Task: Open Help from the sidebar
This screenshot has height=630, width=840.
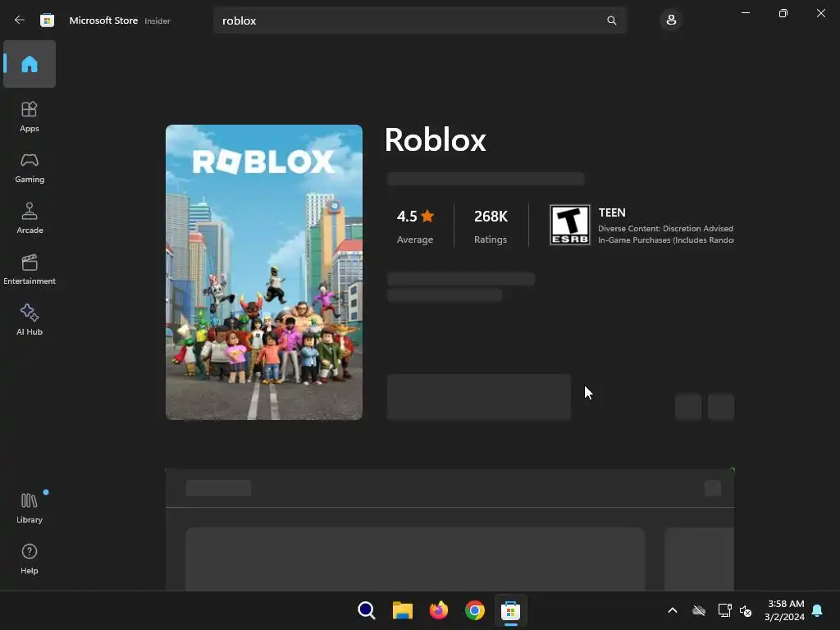Action: coord(30,559)
